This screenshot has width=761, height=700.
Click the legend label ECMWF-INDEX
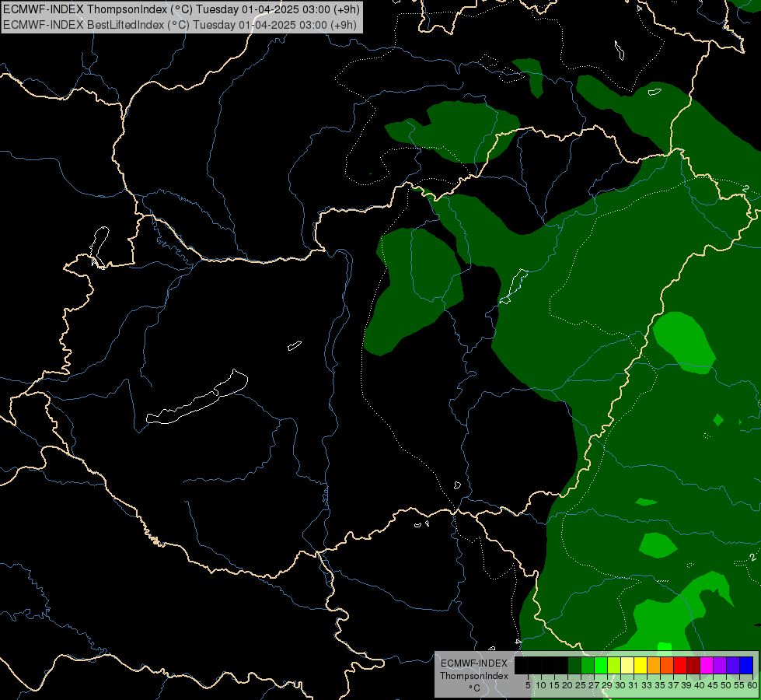pyautogui.click(x=473, y=663)
